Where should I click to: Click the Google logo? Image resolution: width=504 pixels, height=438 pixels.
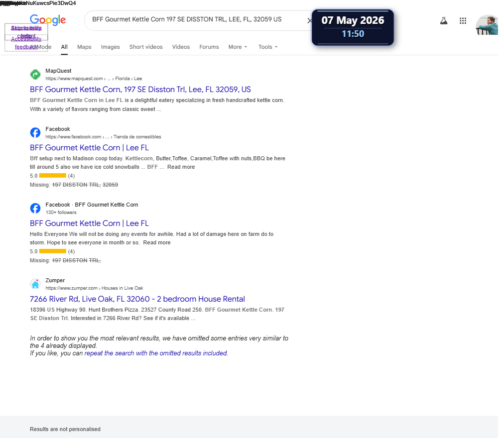coord(48,20)
